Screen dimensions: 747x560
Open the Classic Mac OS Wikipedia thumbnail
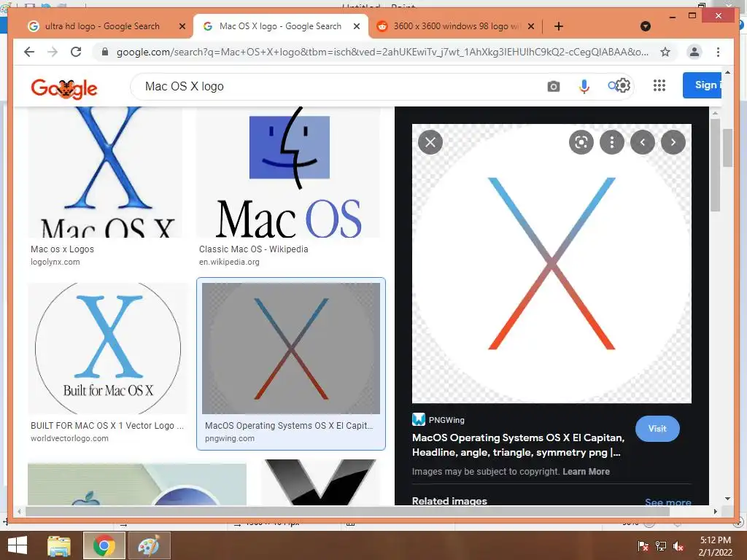click(288, 172)
